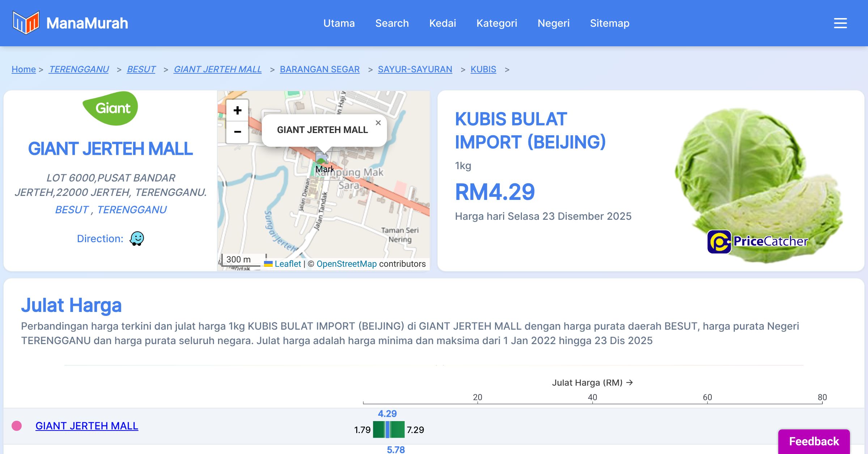Click the pink legend dot for GIANT JERTEH MALL
The width and height of the screenshot is (868, 454).
(x=17, y=426)
